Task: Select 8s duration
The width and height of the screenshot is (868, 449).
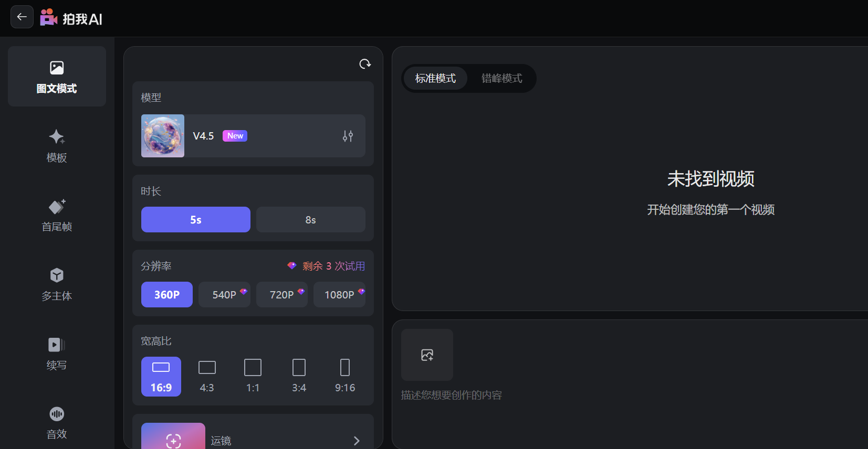Action: 311,219
